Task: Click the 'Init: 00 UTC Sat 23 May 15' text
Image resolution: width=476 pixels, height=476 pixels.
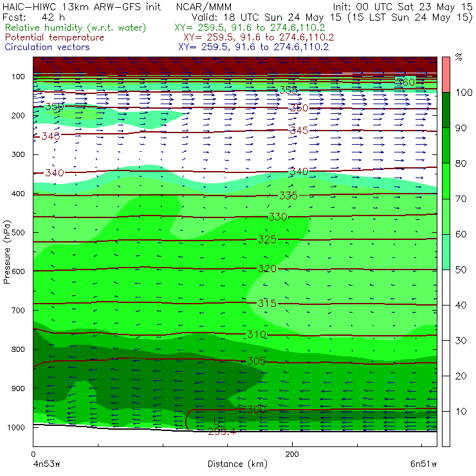Action: [x=403, y=7]
